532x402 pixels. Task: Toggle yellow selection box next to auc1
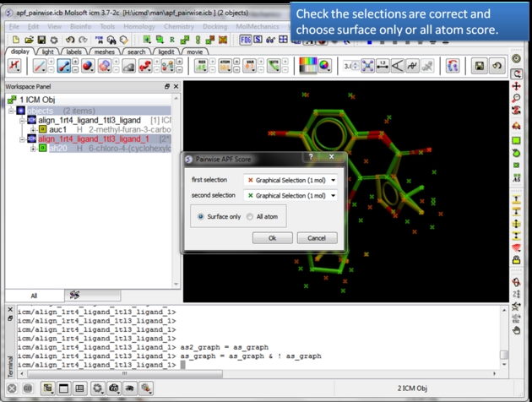pos(43,129)
